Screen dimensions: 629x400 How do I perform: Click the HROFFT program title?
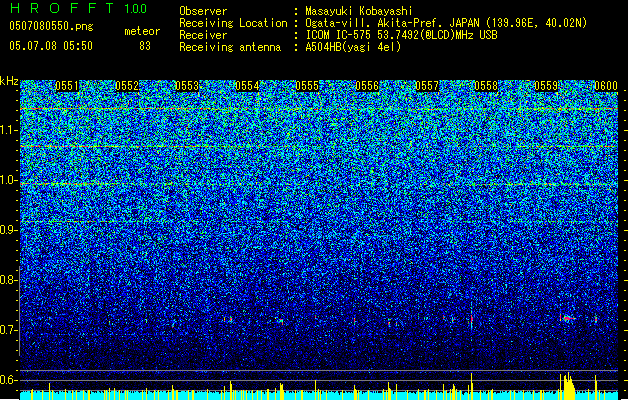tap(62, 8)
